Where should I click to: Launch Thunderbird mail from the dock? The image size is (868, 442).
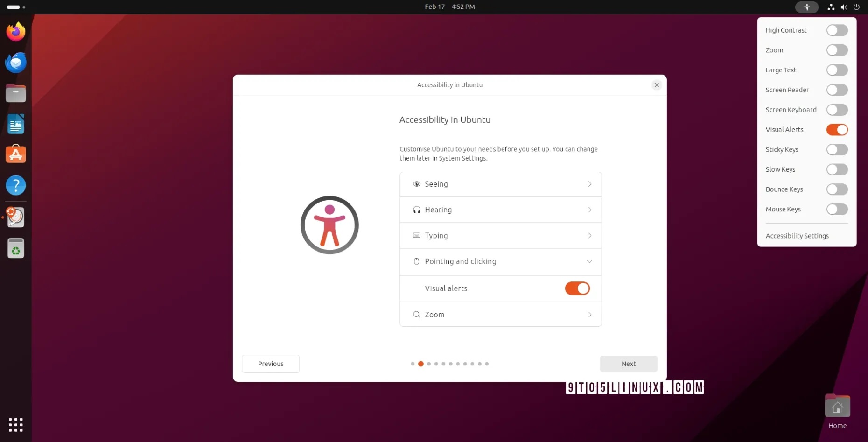16,63
